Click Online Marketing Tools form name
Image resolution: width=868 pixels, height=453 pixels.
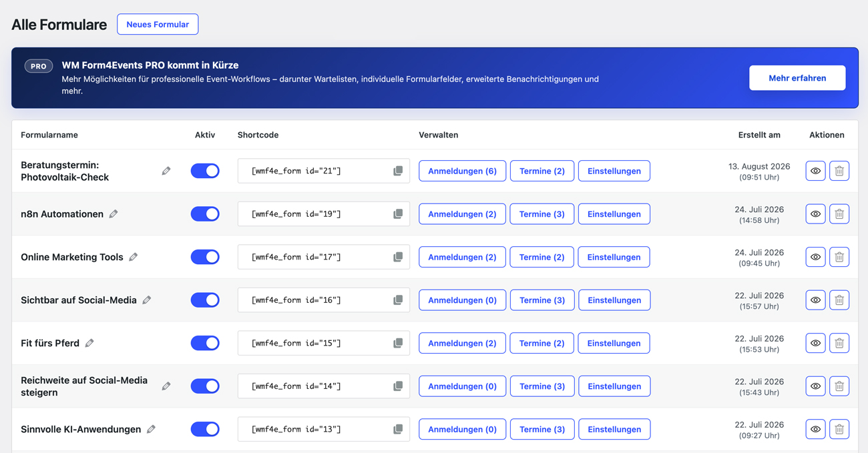pos(72,257)
